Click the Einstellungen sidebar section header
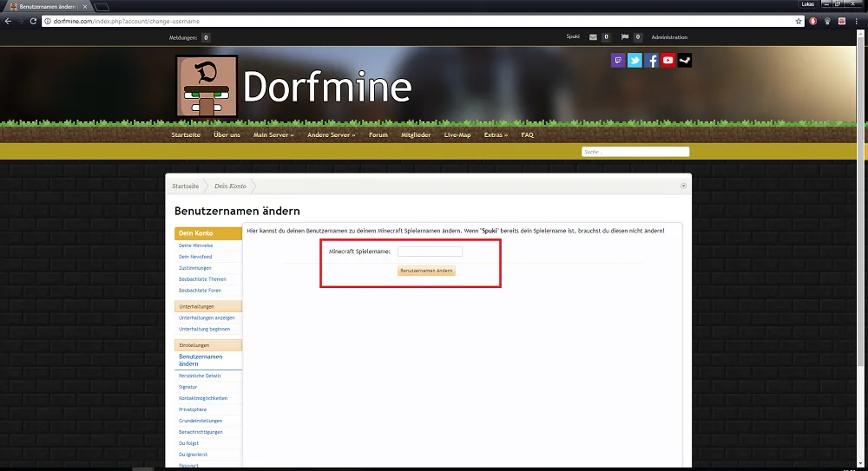The width and height of the screenshot is (868, 471). tap(208, 345)
